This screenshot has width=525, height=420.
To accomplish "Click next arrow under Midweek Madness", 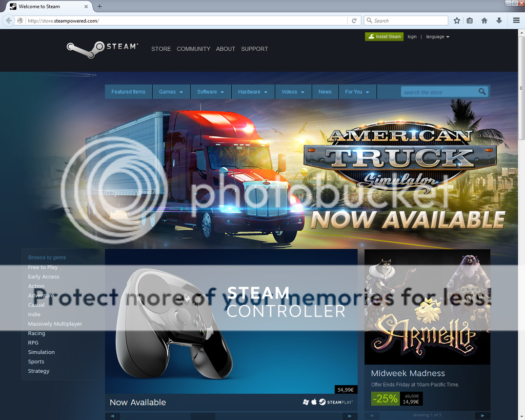I will tap(482, 415).
